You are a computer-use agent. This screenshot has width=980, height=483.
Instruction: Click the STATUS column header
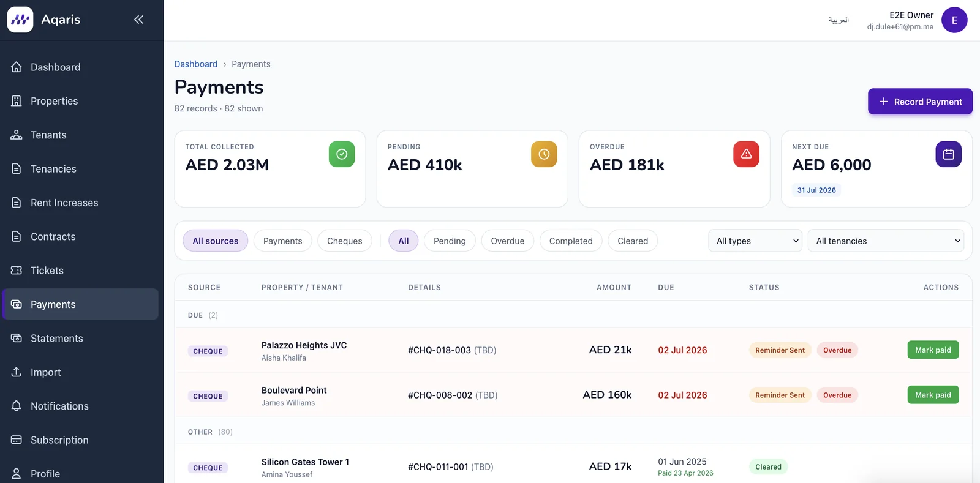tap(764, 287)
